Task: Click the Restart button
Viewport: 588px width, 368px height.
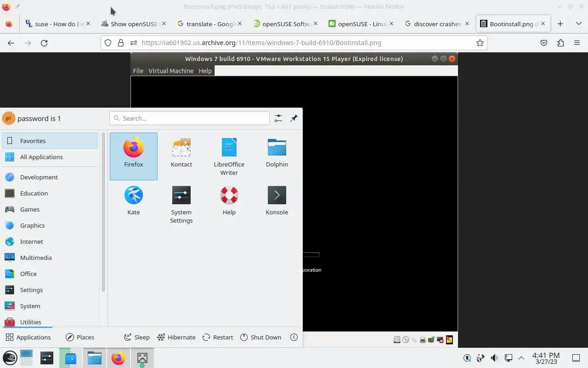Action: coord(218,337)
